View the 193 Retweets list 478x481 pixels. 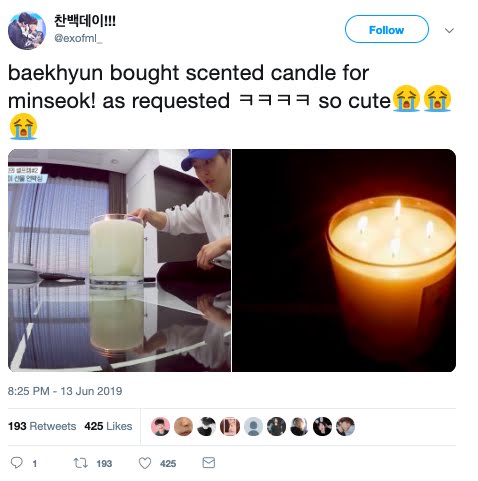click(42, 426)
